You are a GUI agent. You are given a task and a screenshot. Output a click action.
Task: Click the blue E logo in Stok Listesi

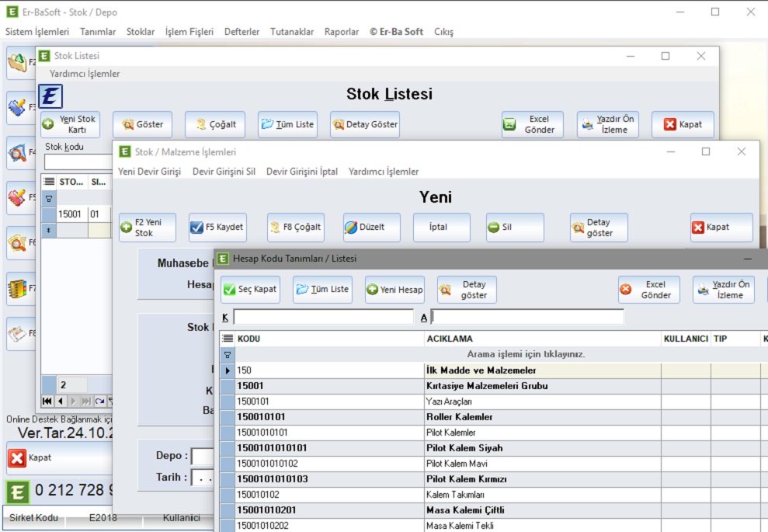[50, 96]
